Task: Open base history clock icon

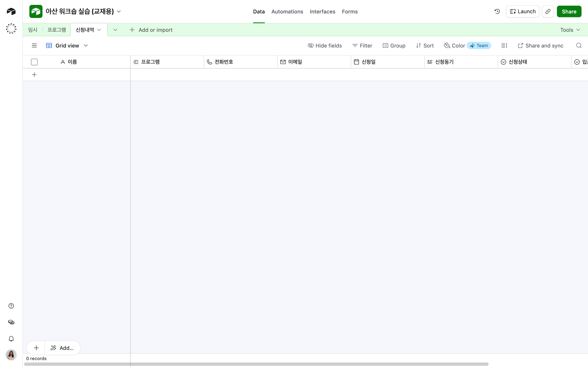Action: click(x=497, y=11)
